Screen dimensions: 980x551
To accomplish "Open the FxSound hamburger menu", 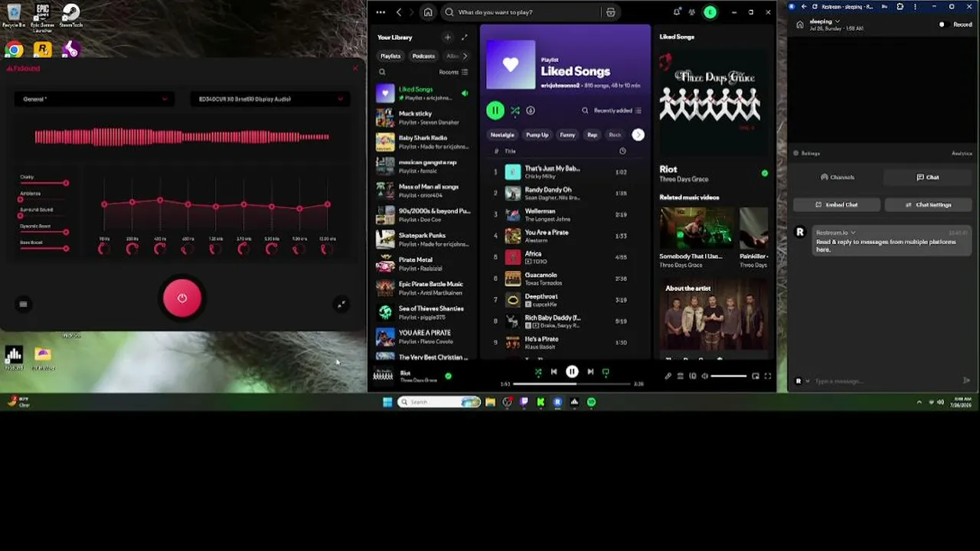I will 23,304.
